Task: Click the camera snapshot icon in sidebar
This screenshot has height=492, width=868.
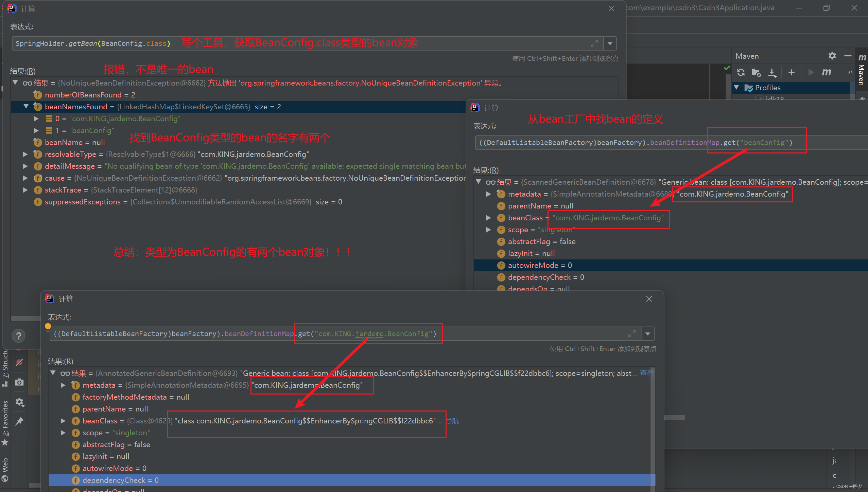Action: click(x=19, y=382)
